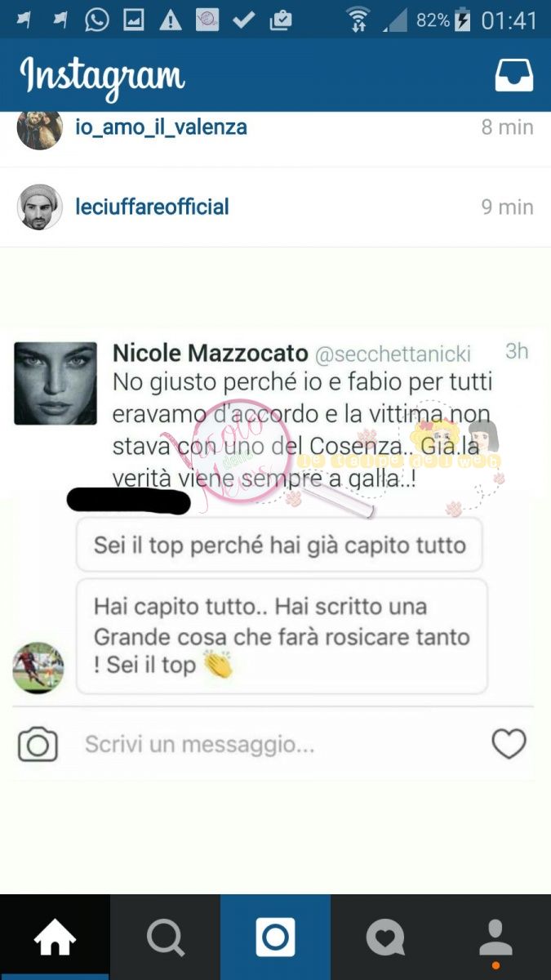Open the WhatsApp notification in status bar

[x=96, y=19]
